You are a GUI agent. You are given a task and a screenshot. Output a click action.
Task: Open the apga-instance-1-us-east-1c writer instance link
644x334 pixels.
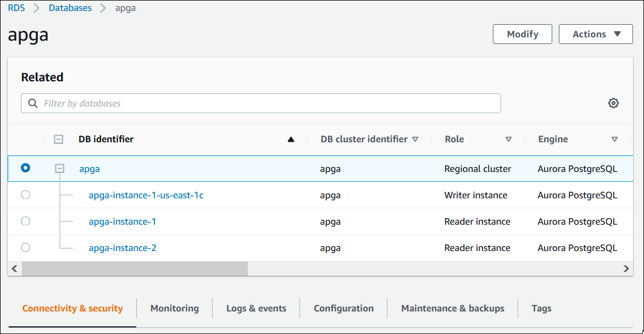[146, 194]
